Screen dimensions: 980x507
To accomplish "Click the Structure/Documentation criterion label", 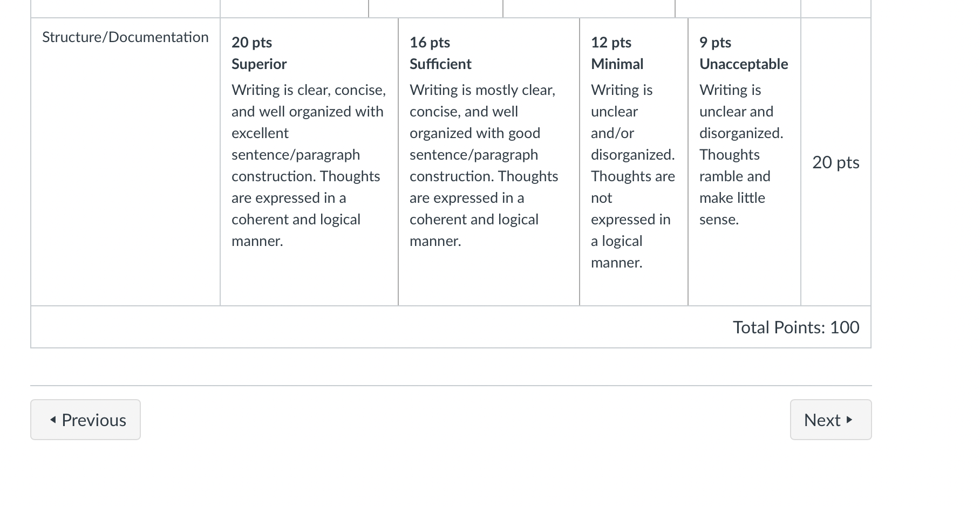I will [x=125, y=37].
